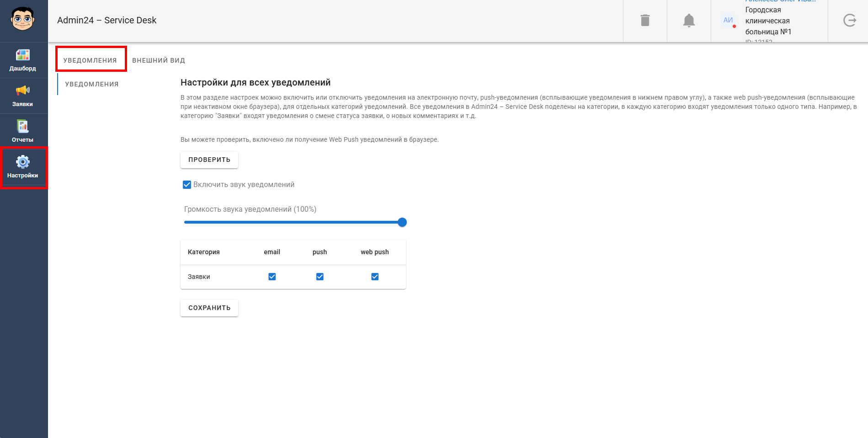Click the Сохранить button
This screenshot has height=438, width=868.
(x=209, y=308)
